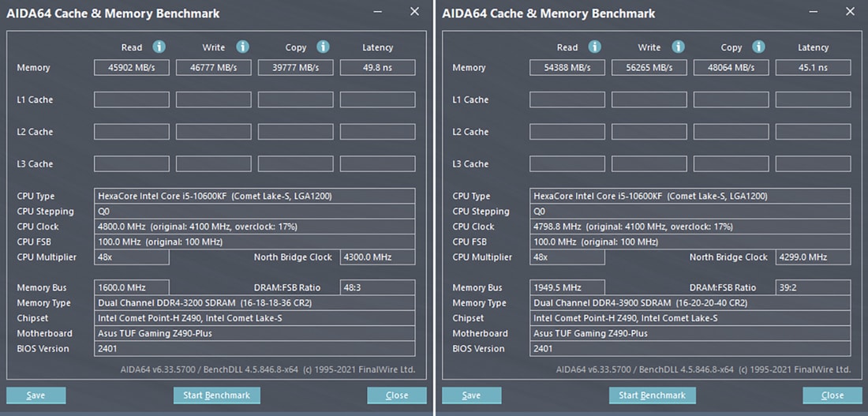Select the 45902 MB/s memory read result

click(x=132, y=68)
